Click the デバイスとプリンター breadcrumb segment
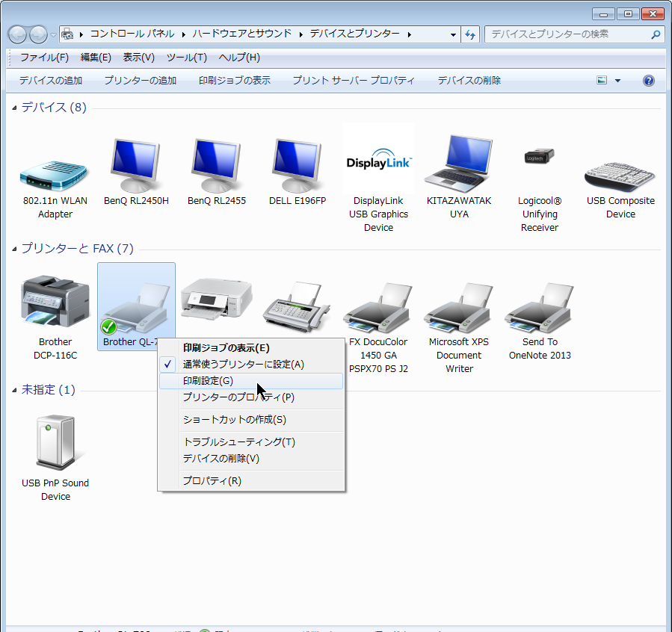 (354, 34)
